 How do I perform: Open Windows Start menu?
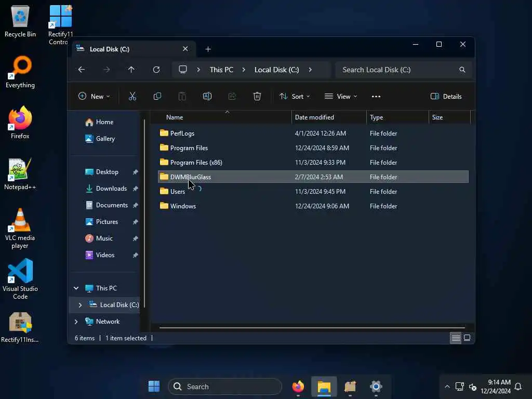coord(154,387)
